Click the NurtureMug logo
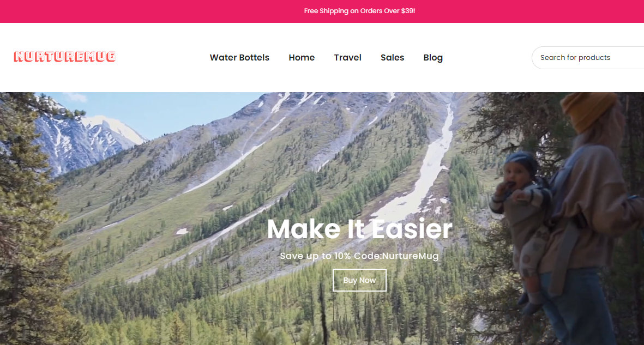The width and height of the screenshot is (644, 345). 65,57
